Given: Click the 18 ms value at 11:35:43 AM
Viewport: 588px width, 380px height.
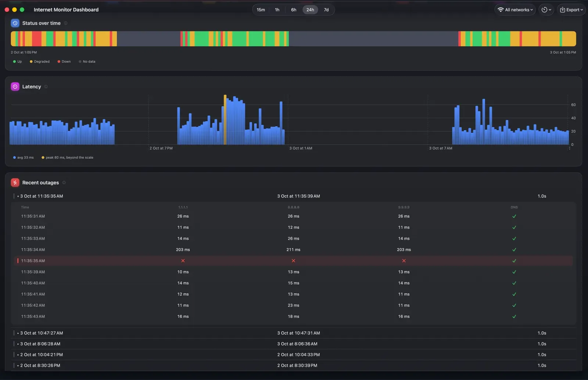Looking at the screenshot, I should 293,316.
